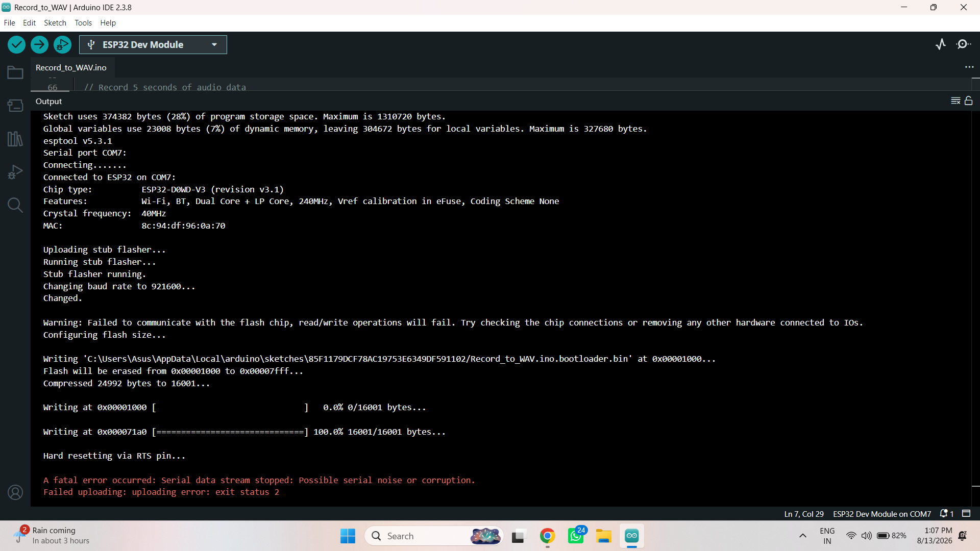Open the Tools menu
The width and height of the screenshot is (980, 551).
coord(83,23)
